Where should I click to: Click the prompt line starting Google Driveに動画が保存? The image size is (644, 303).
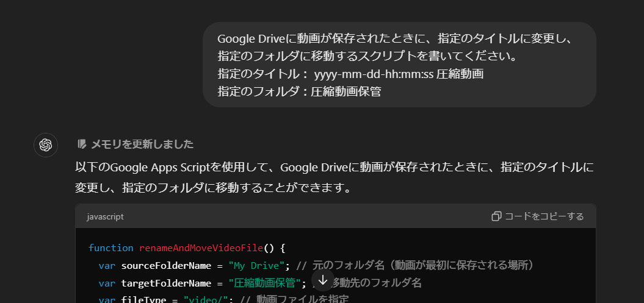[x=394, y=39]
